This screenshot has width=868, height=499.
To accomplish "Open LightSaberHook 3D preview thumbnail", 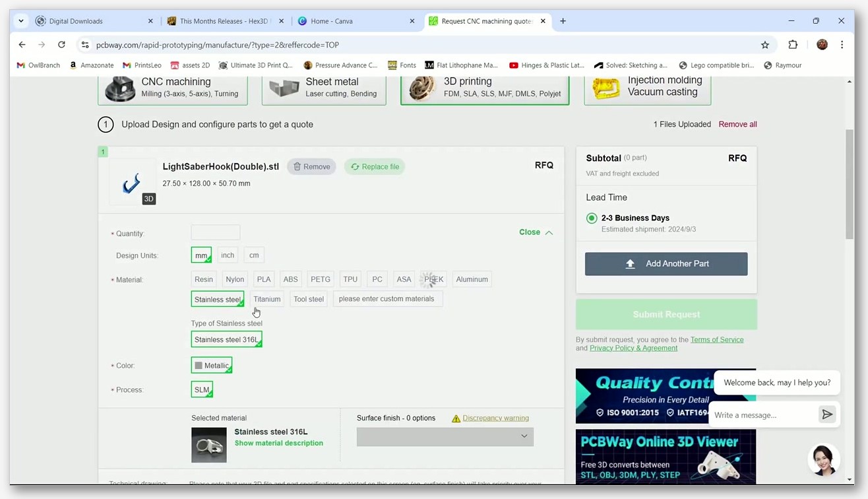I will (132, 183).
